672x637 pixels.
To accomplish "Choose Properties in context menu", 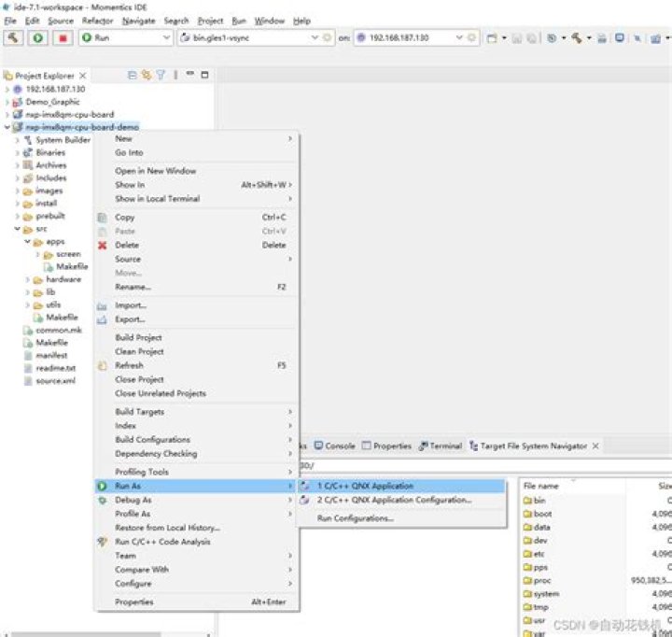I will click(x=197, y=602).
